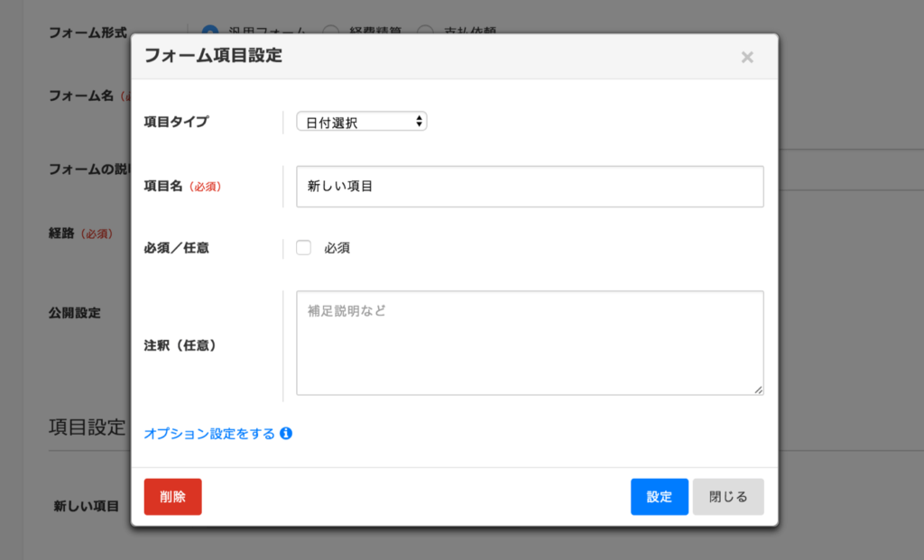Click the stepper arrows on the 項目タイプ selector
Viewport: 924px width, 560px height.
pyautogui.click(x=418, y=121)
